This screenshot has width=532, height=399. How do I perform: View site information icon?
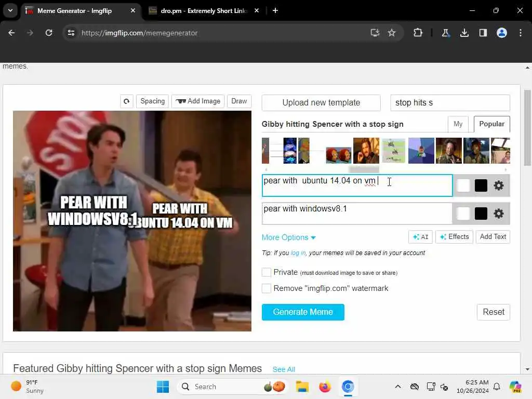(71, 33)
